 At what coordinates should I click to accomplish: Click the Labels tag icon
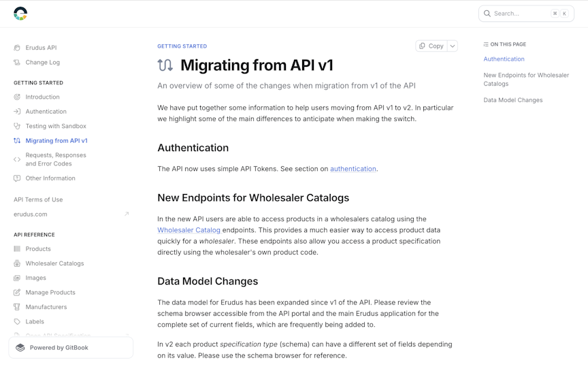[17, 321]
